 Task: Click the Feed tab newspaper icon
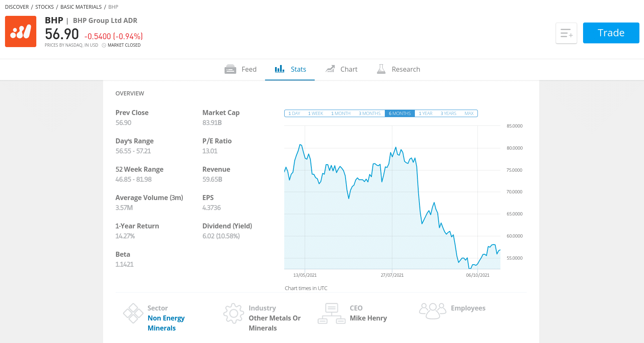pyautogui.click(x=230, y=69)
